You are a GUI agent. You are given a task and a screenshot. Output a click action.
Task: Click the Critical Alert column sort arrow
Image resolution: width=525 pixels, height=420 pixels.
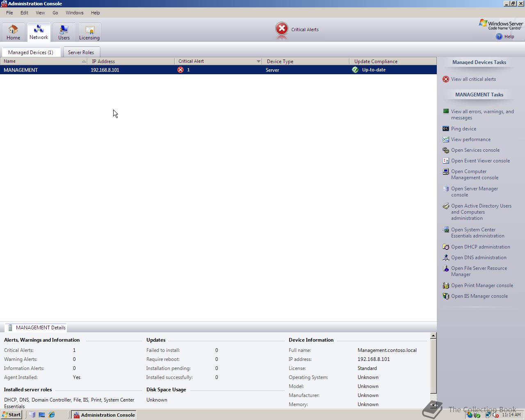(258, 61)
